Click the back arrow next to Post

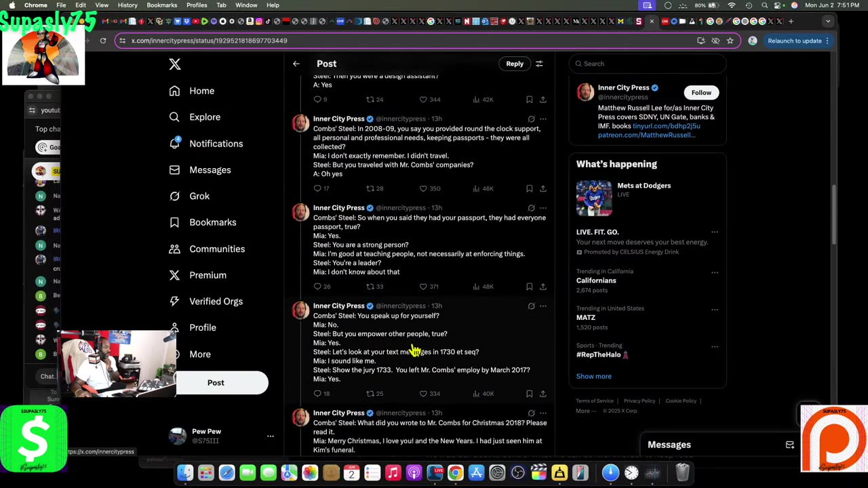(296, 64)
